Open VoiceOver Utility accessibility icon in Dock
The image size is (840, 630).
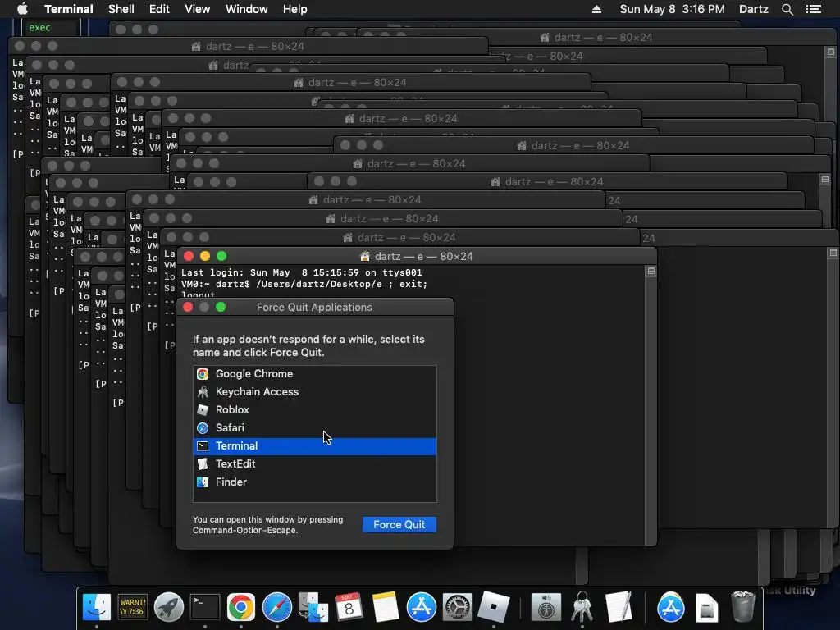(x=546, y=607)
